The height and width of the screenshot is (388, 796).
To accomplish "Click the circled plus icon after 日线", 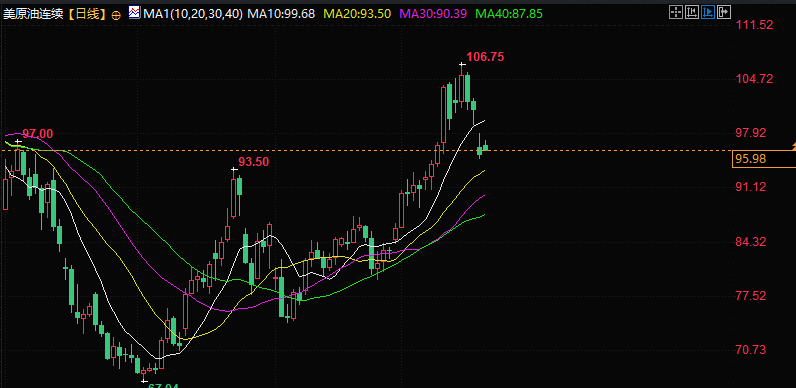I will pos(116,15).
